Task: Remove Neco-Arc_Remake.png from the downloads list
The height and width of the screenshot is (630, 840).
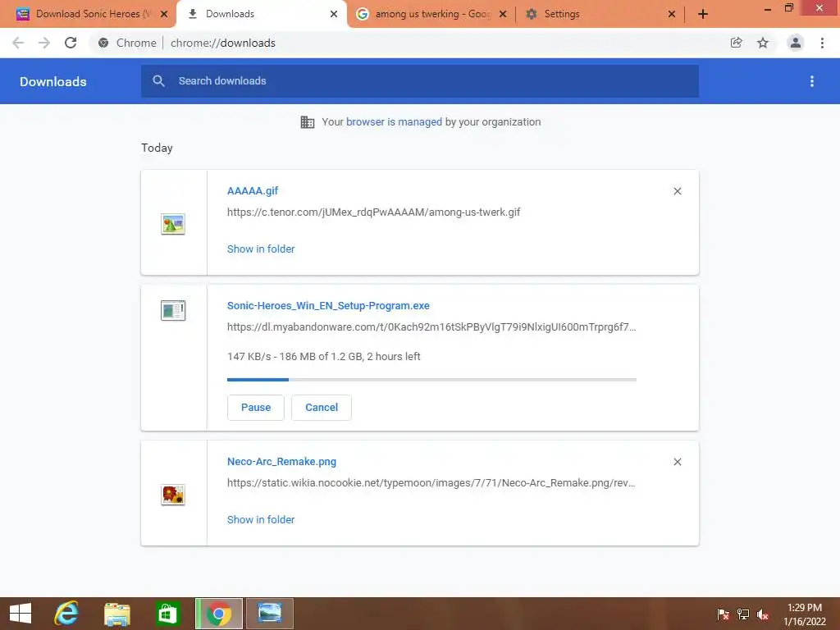Action: pyautogui.click(x=677, y=462)
